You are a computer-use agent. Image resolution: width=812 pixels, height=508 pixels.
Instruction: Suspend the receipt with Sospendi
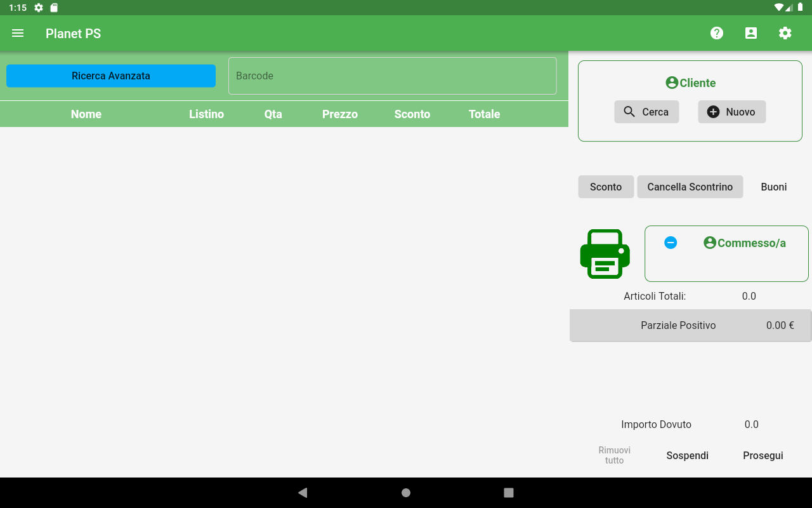(x=688, y=455)
